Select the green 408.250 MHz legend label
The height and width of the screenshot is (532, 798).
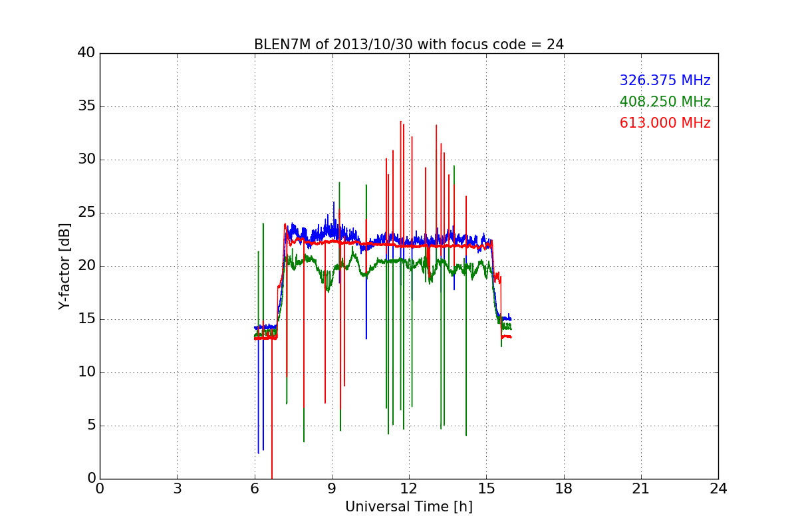[x=665, y=102]
